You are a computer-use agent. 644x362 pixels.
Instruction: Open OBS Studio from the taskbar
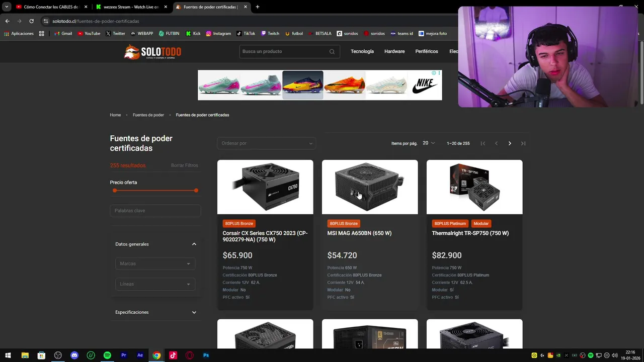(58, 355)
